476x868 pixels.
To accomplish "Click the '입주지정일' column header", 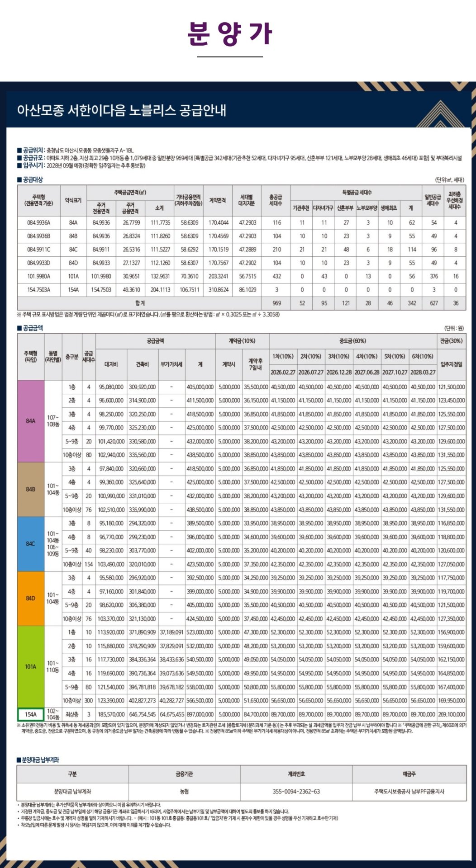I will (x=452, y=364).
